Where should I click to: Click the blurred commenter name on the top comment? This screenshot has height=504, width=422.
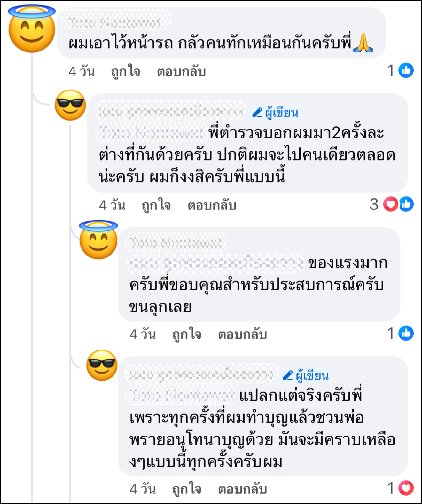(x=116, y=22)
